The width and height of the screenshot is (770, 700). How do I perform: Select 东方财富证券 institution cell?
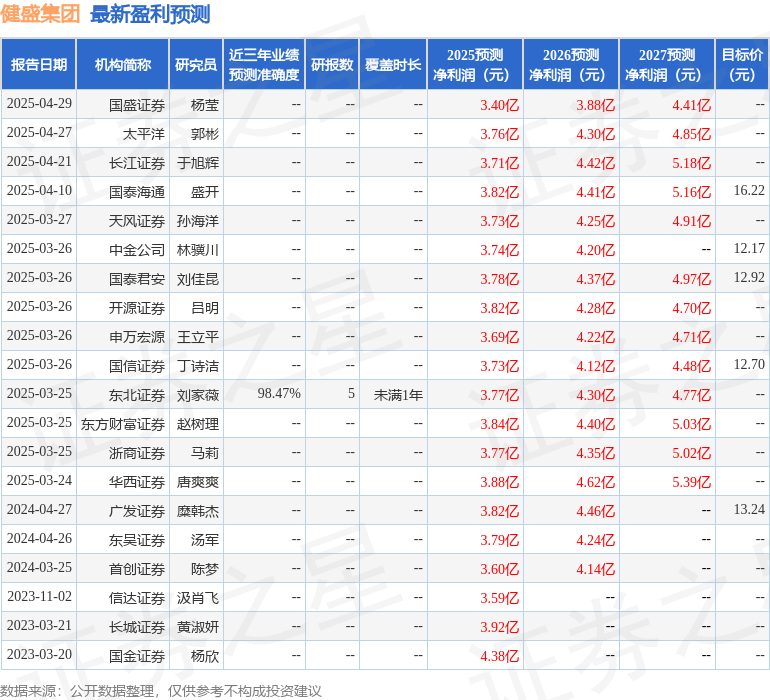pos(123,424)
